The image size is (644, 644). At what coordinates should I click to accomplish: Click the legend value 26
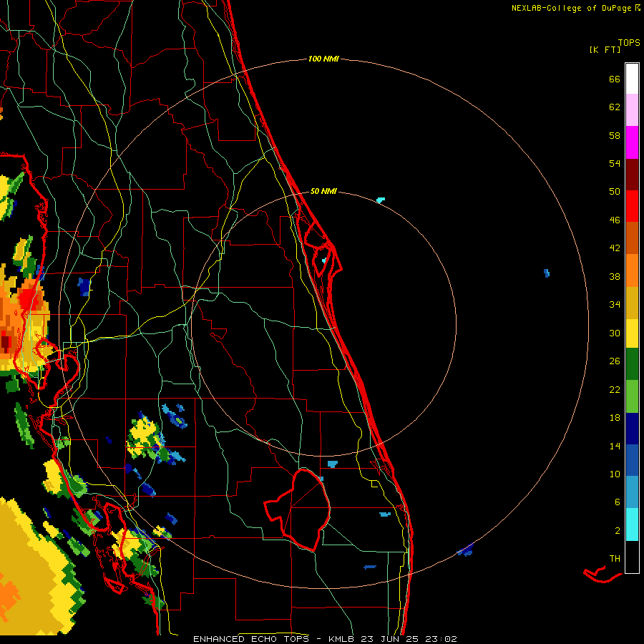point(615,361)
